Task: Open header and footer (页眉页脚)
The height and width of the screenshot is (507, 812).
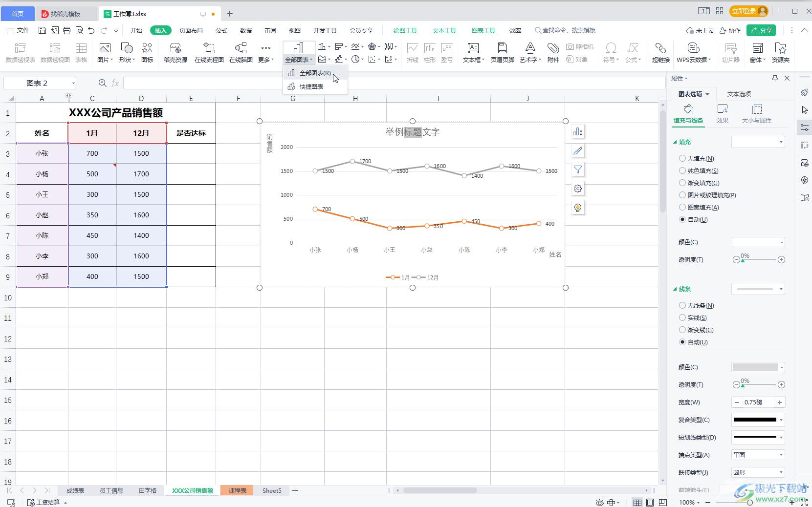Action: (502, 53)
